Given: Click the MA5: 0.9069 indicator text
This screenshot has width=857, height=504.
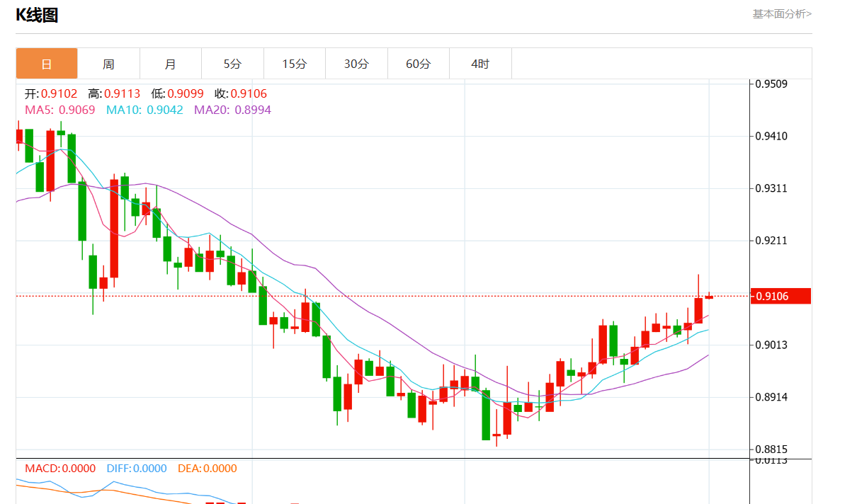Looking at the screenshot, I should [60, 110].
